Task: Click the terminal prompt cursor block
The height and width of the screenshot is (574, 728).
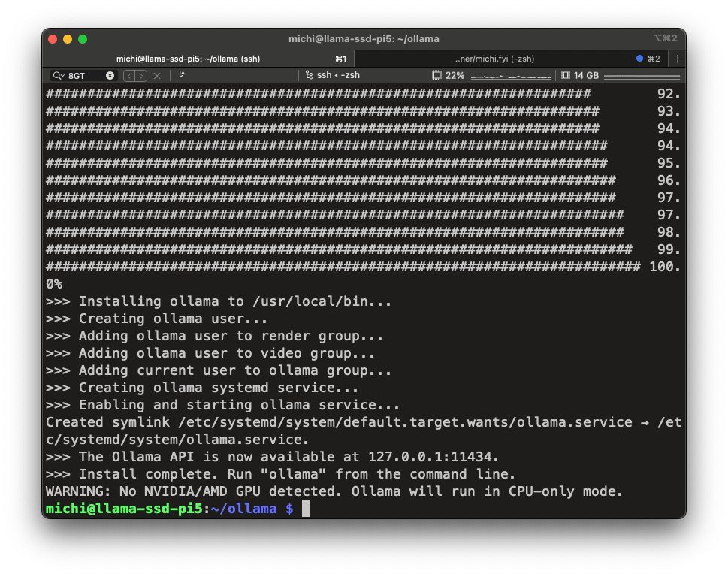Action: (x=306, y=509)
